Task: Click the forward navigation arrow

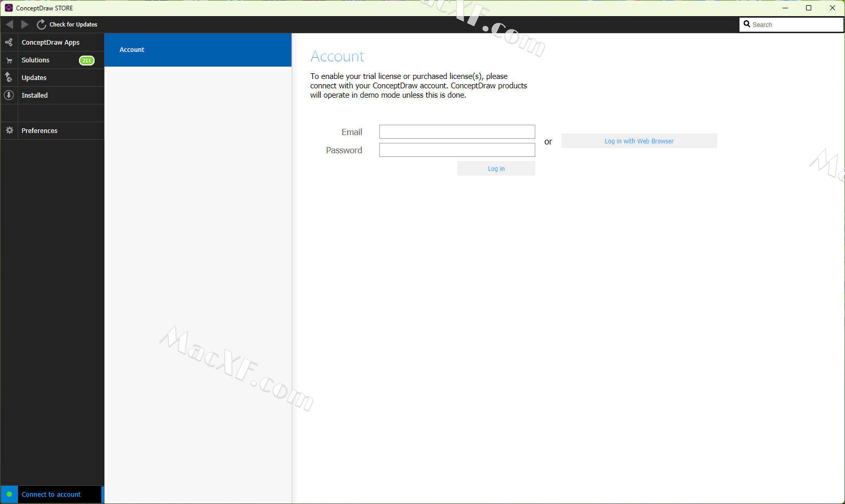Action: pos(24,24)
